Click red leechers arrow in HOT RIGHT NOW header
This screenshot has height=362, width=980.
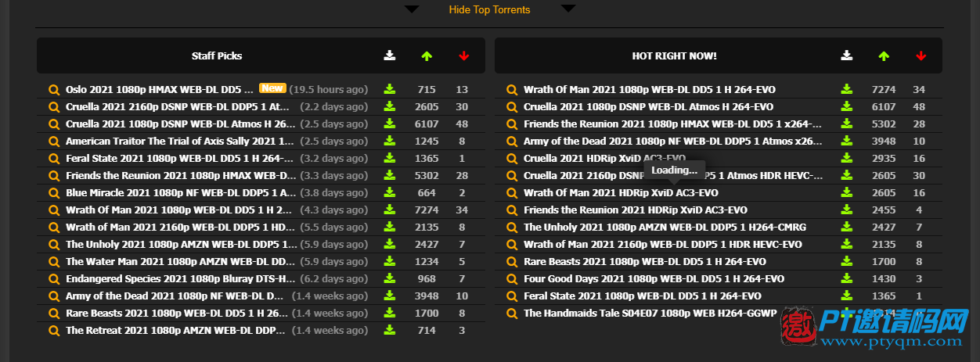coord(921,56)
